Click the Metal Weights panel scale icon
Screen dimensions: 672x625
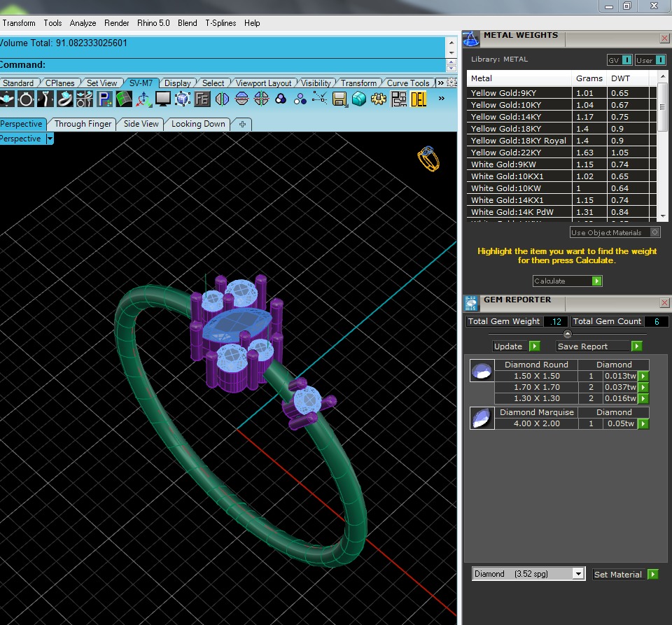471,39
